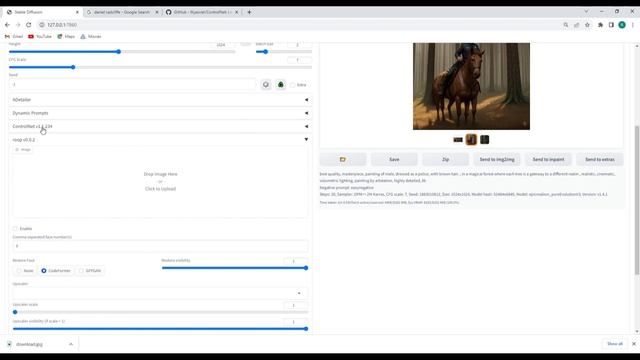This screenshot has width=640, height=360.
Task: Click the reuse seed recycle icon
Action: tap(280, 84)
